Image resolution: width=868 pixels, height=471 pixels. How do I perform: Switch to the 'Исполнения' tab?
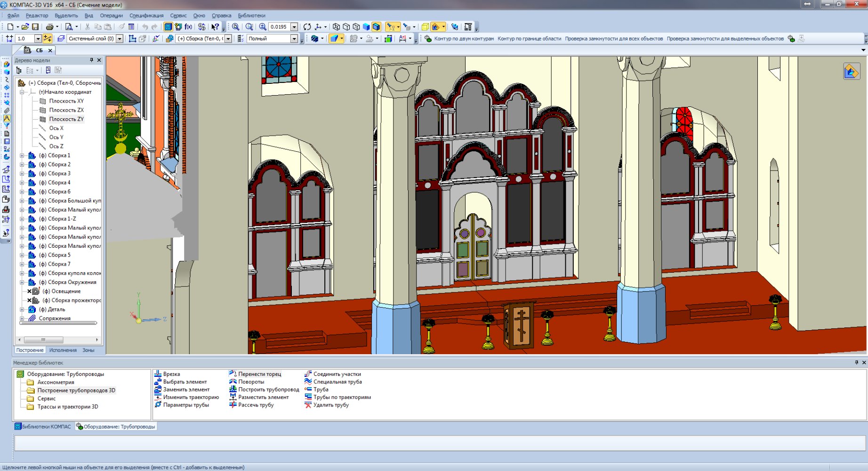(63, 350)
